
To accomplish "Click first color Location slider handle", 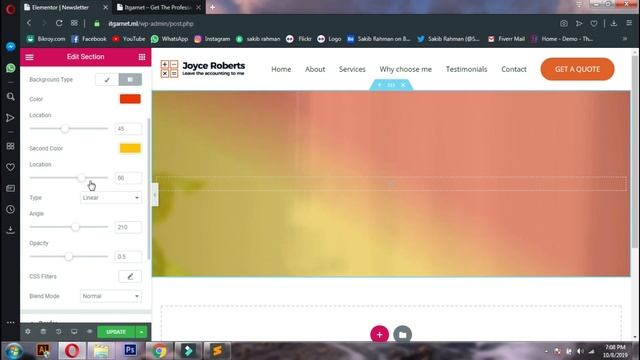I will tap(65, 129).
